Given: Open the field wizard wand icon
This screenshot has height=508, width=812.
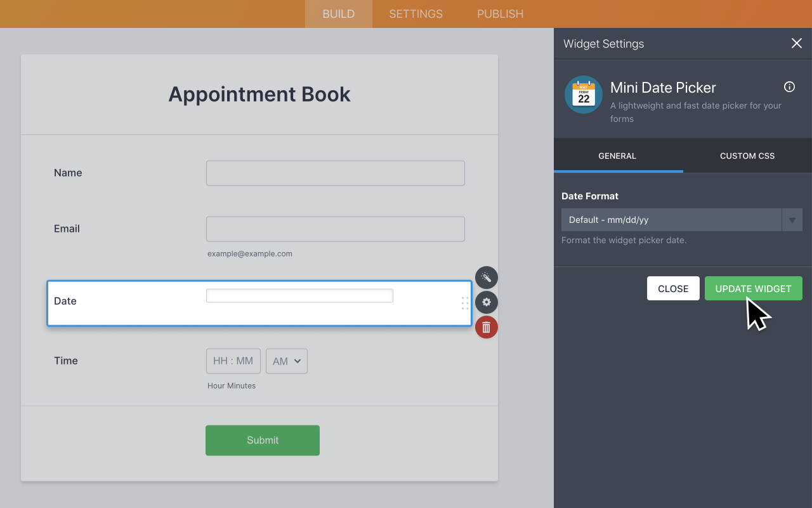Looking at the screenshot, I should click(486, 277).
